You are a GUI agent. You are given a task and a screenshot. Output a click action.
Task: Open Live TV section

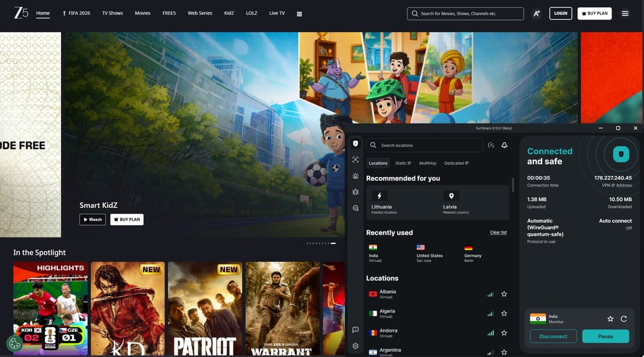[x=277, y=13]
